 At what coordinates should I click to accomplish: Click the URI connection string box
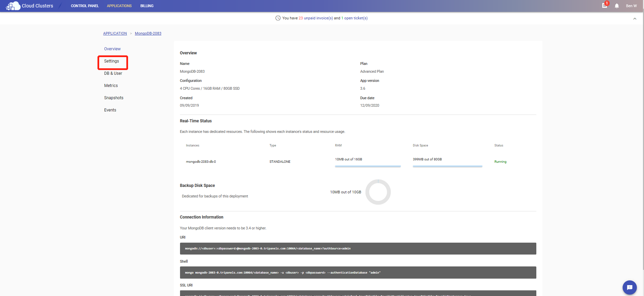click(x=358, y=248)
